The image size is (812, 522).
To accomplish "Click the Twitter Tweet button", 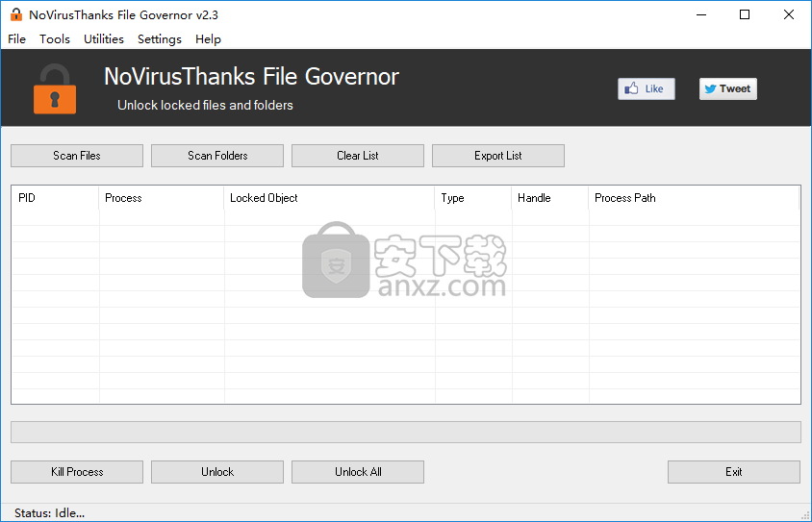I will (728, 89).
